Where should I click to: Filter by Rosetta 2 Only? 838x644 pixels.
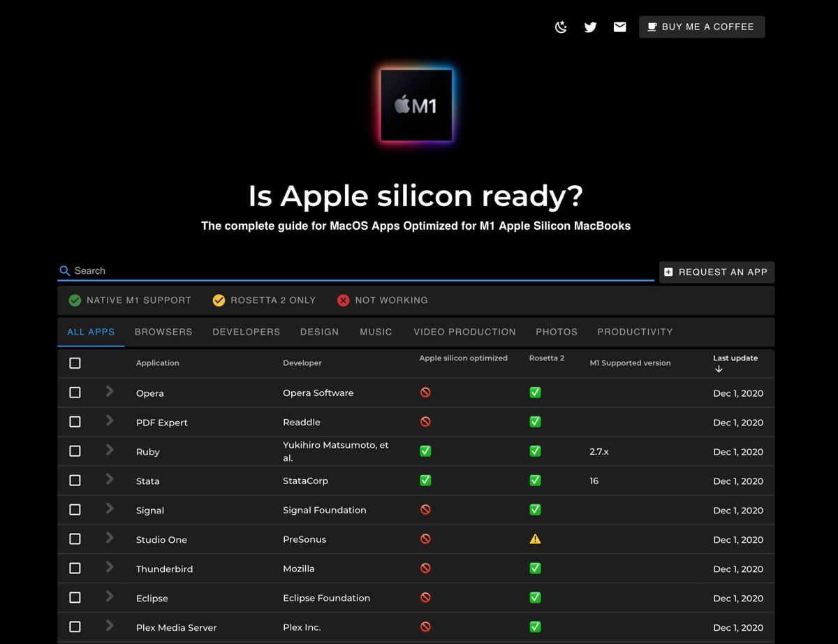pyautogui.click(x=265, y=300)
